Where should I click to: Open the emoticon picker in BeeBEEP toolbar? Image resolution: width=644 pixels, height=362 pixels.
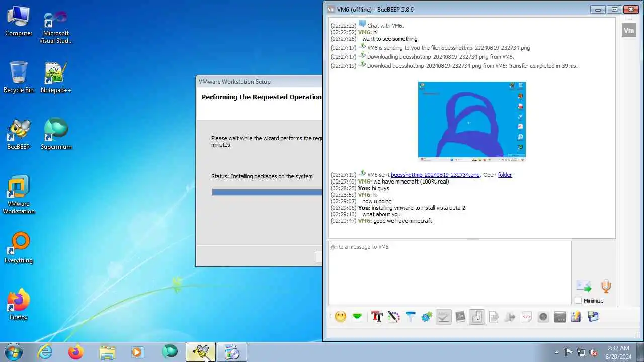point(341,317)
